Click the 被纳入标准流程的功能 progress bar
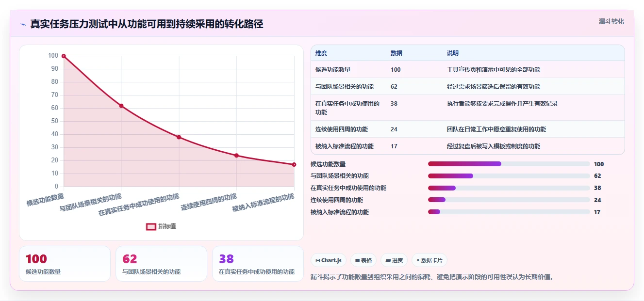The image size is (644, 301). pos(509,212)
